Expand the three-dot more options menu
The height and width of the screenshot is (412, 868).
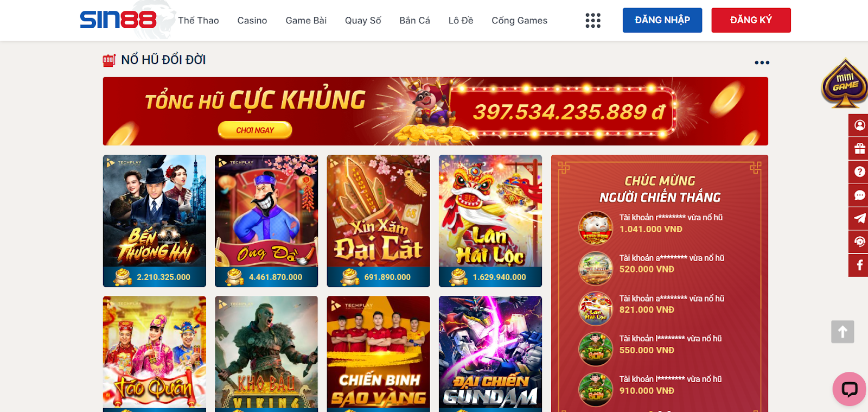(x=762, y=62)
